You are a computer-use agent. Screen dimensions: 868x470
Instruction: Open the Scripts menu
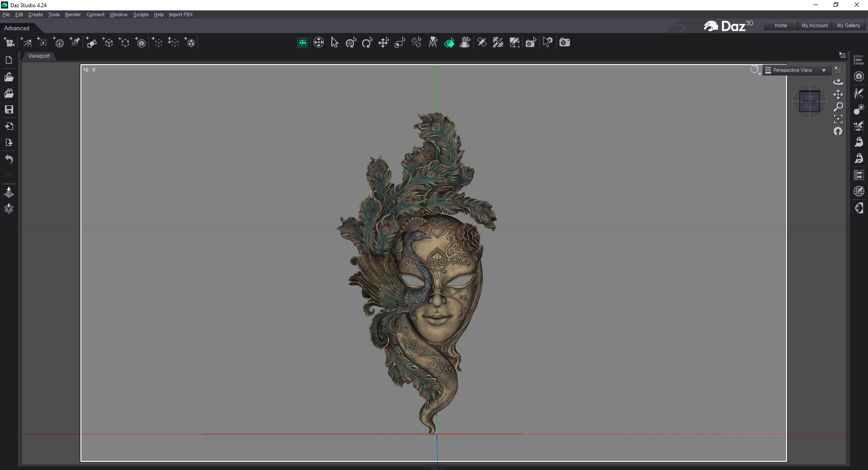[x=141, y=14]
